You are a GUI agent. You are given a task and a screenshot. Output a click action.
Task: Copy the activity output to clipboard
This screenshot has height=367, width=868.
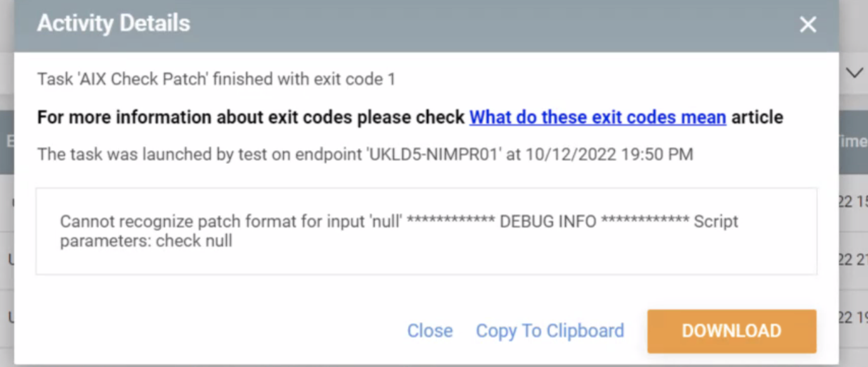[x=550, y=331]
